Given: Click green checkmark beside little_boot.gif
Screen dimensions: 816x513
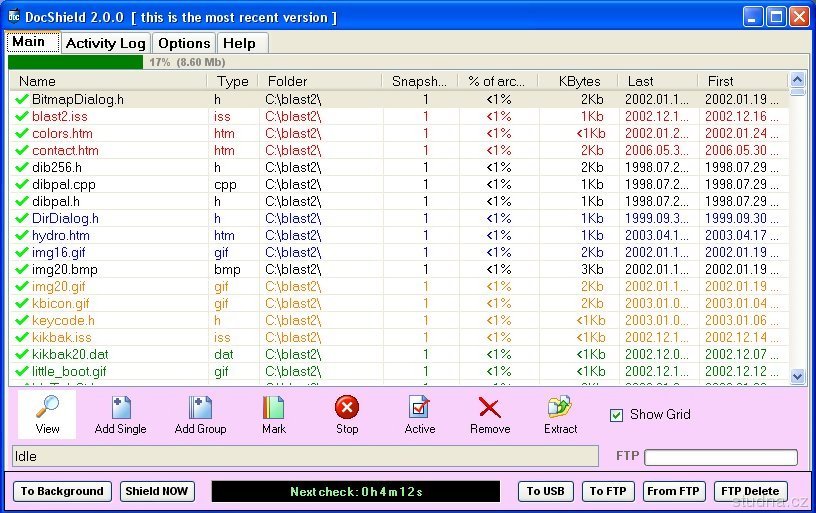Looking at the screenshot, I should point(21,371).
